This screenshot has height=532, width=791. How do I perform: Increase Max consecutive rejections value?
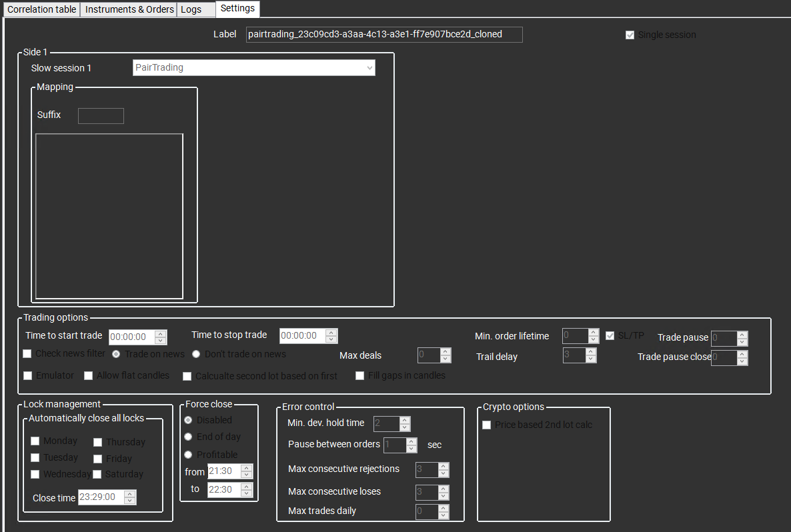click(444, 466)
